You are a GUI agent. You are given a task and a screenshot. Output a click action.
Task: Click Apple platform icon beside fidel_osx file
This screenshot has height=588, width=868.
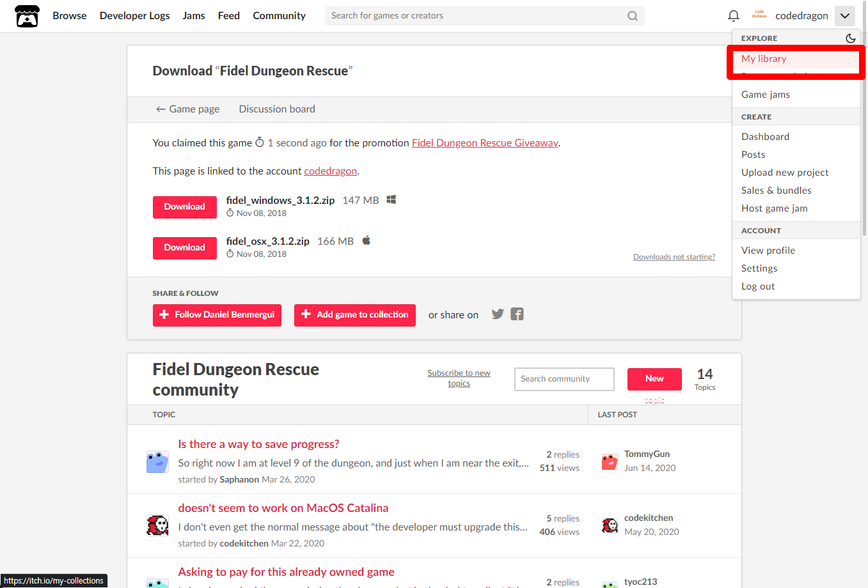tap(367, 241)
